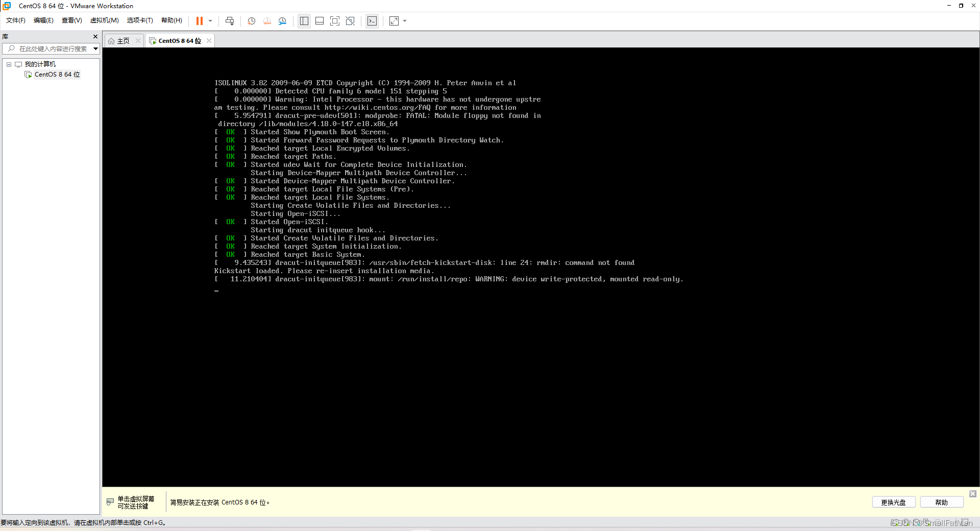The height and width of the screenshot is (531, 980).
Task: Click the VMware Workstation title bar app icon
Action: pyautogui.click(x=7, y=6)
